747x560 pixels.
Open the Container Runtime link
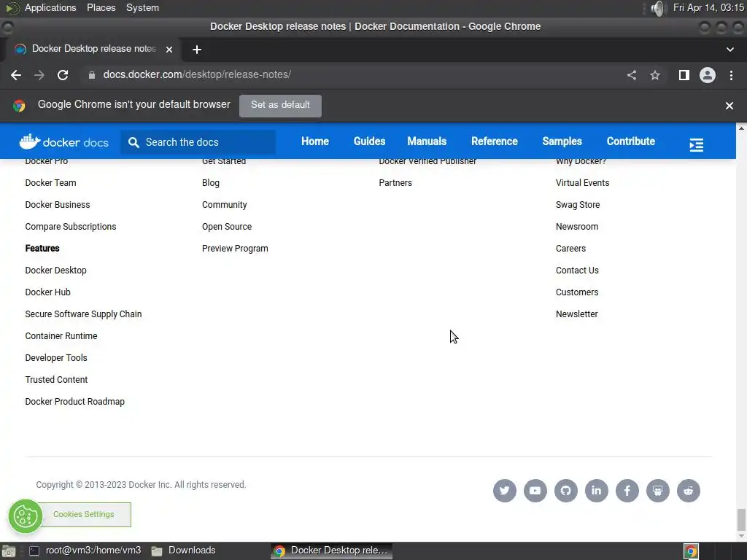(x=61, y=336)
